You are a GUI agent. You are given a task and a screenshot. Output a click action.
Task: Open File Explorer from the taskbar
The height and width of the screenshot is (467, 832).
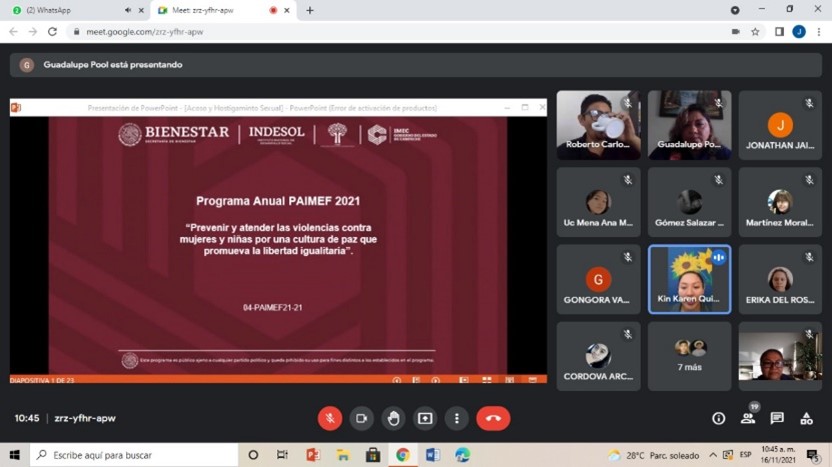[x=343, y=455]
